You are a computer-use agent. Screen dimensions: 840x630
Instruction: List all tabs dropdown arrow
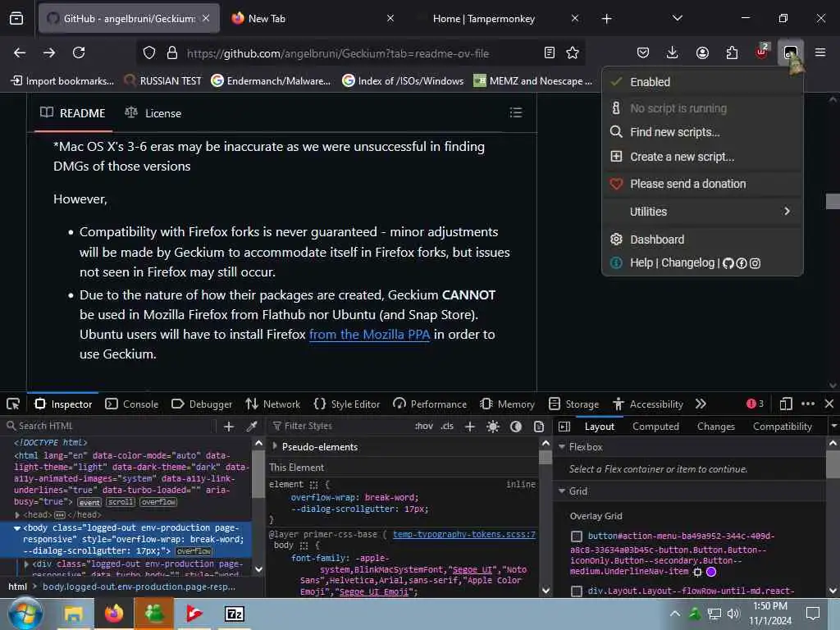(x=677, y=18)
